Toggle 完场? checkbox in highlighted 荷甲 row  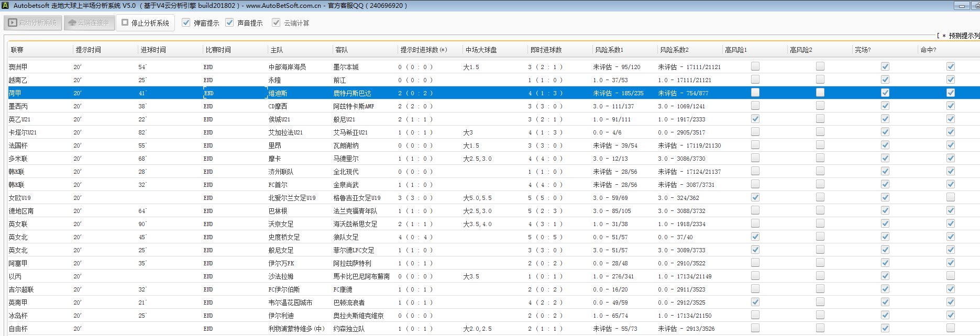(x=885, y=93)
